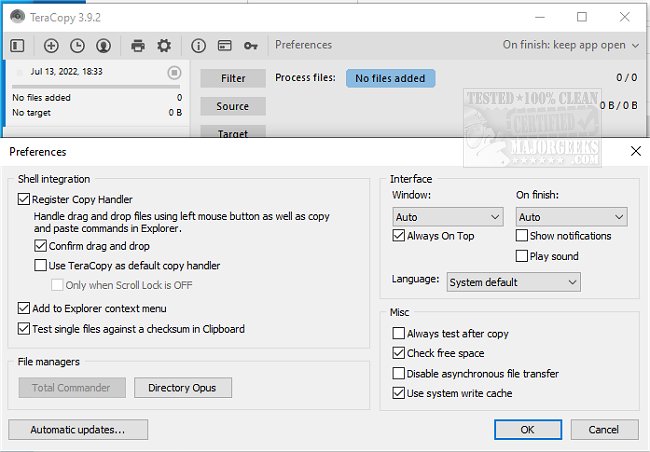Image resolution: width=650 pixels, height=452 pixels.
Task: Toggle Test single files against checksum in Clipboard
Action: 24,329
